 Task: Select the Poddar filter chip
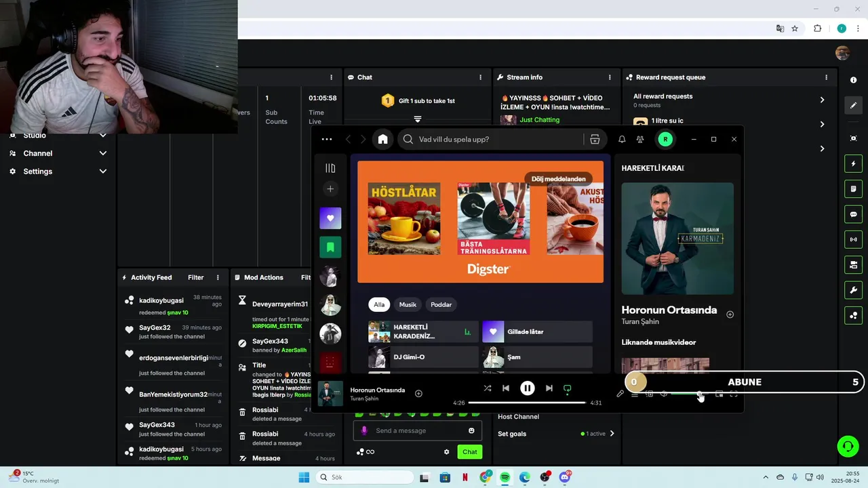point(441,304)
